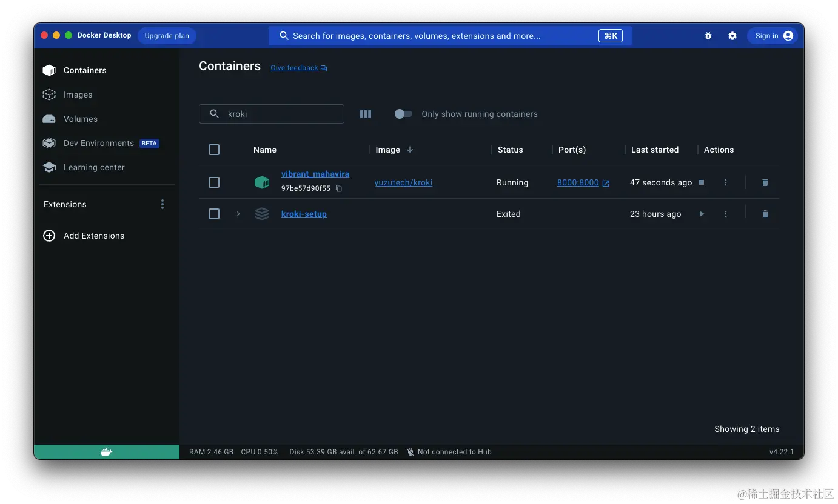Click the Upgrade plan button

coord(167,36)
